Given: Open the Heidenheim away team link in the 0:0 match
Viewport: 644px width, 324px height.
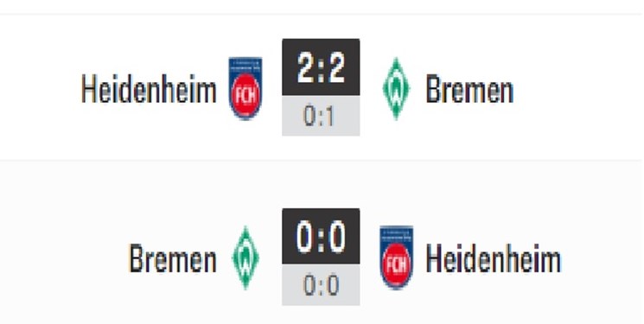Looking at the screenshot, I should [x=494, y=258].
